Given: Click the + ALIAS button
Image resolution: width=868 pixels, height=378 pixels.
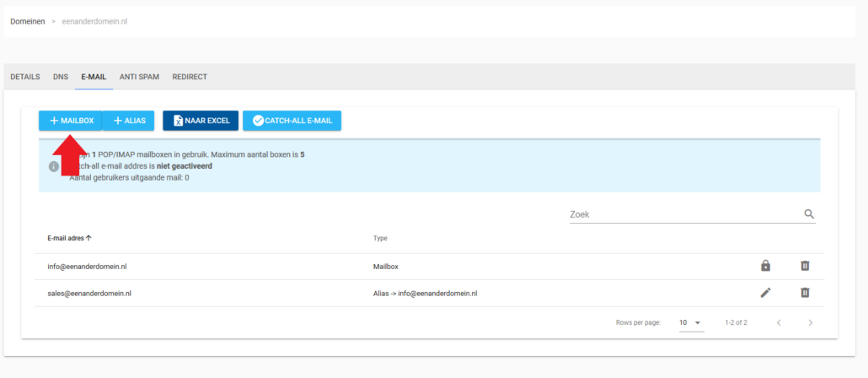Looking at the screenshot, I should pos(129,121).
